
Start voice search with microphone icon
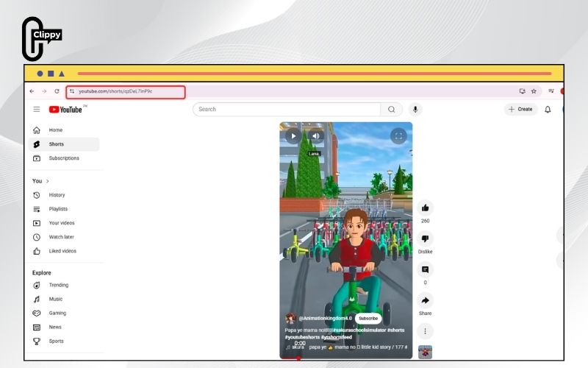415,109
